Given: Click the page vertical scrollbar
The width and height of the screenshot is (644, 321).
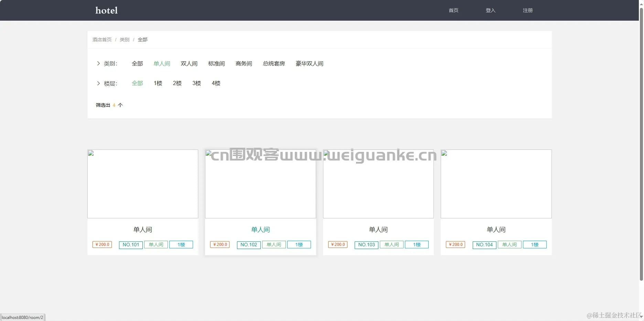Looking at the screenshot, I should pos(641,144).
